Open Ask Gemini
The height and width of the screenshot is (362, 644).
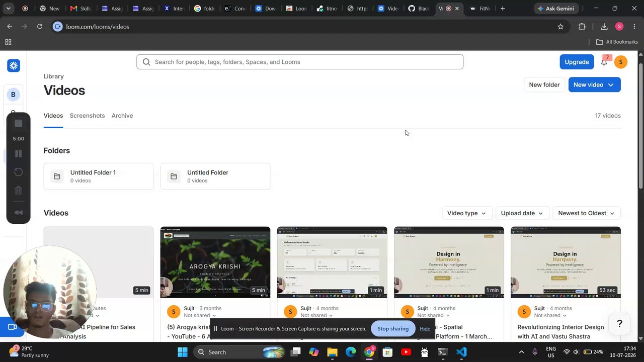pos(556,9)
